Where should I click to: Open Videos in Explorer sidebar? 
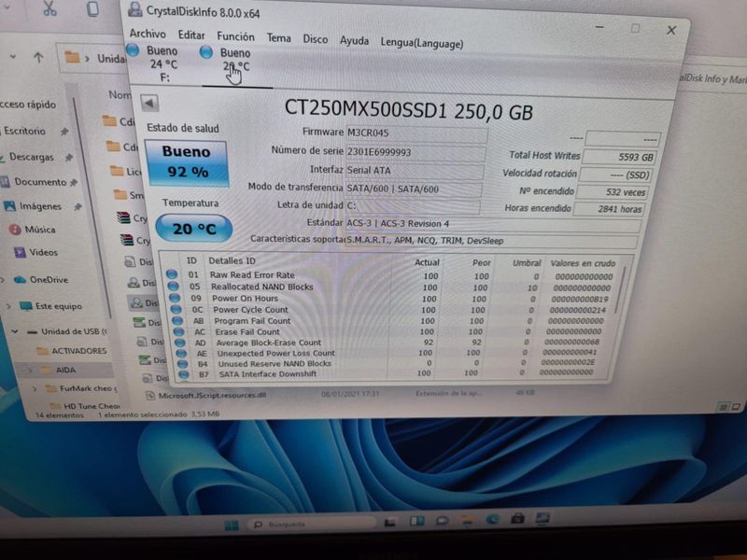(43, 252)
